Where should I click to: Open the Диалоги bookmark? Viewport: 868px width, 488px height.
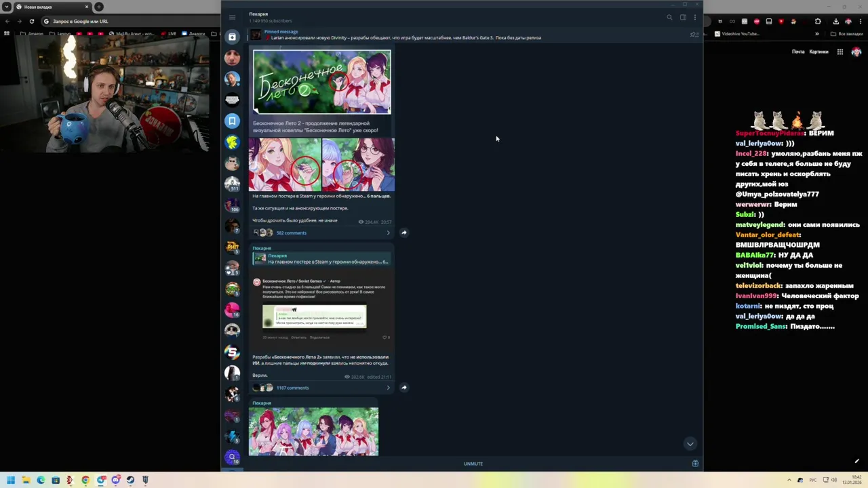(x=193, y=33)
